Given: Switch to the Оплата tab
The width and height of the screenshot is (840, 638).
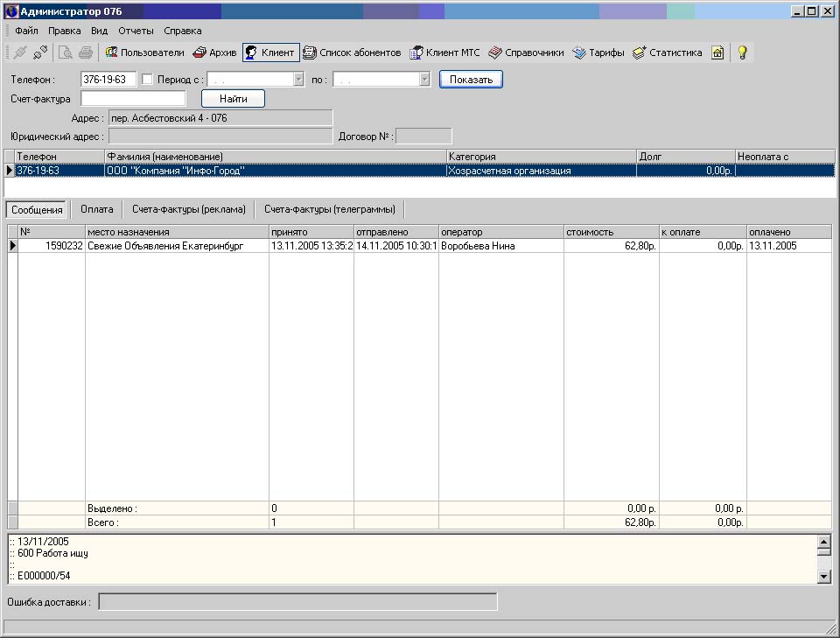Looking at the screenshot, I should click(96, 209).
